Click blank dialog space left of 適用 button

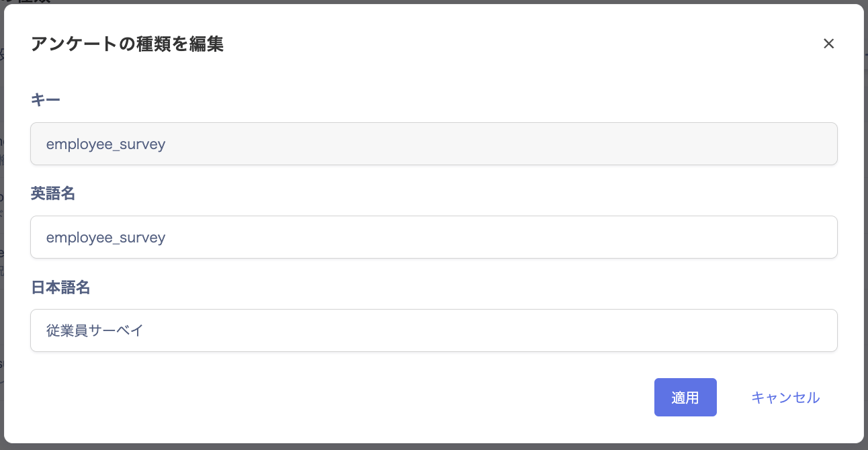pyautogui.click(x=336, y=398)
